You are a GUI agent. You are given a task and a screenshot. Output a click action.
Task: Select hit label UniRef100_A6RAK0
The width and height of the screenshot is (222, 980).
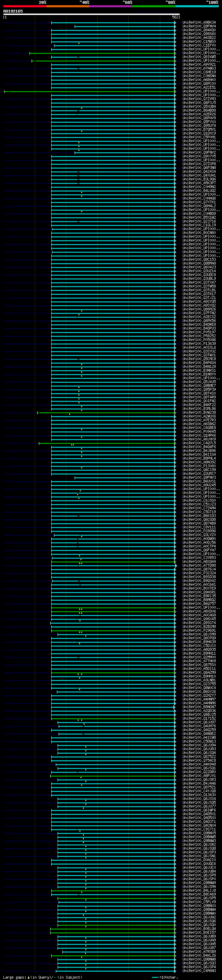click(x=199, y=80)
